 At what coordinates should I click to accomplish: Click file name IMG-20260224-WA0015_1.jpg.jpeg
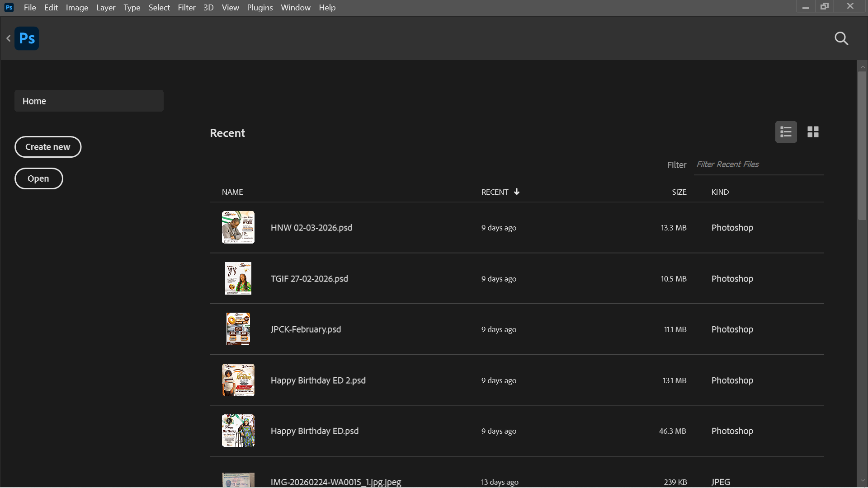point(336,482)
